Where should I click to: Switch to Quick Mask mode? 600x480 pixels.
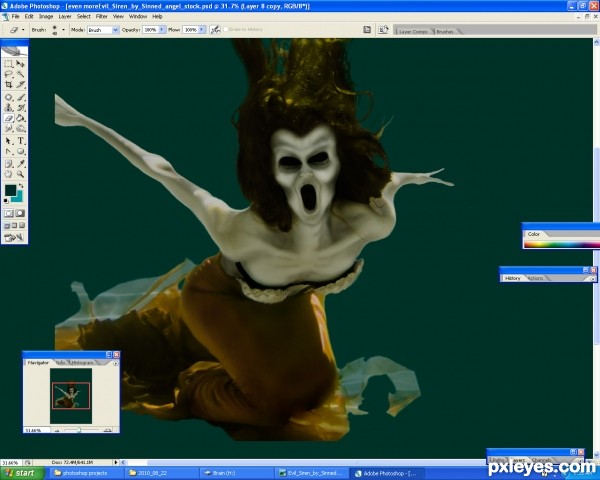click(x=20, y=213)
